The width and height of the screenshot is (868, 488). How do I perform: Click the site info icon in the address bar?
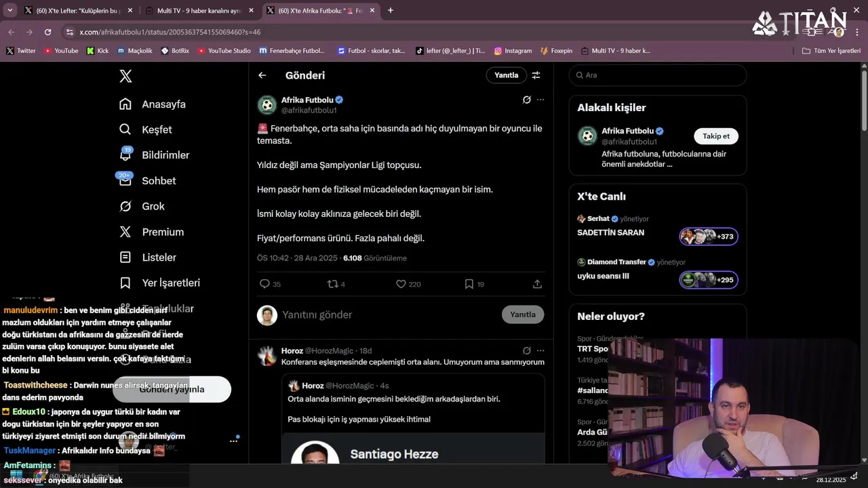[69, 32]
